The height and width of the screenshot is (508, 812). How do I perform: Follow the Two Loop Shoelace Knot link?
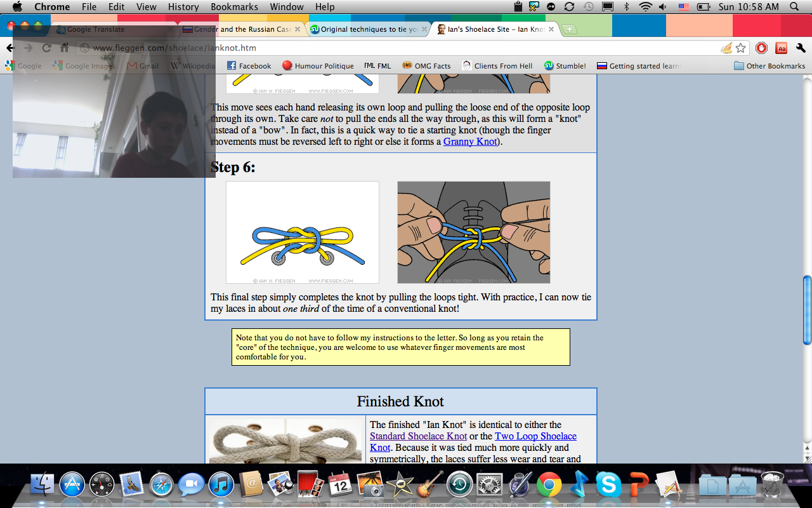coord(473,442)
